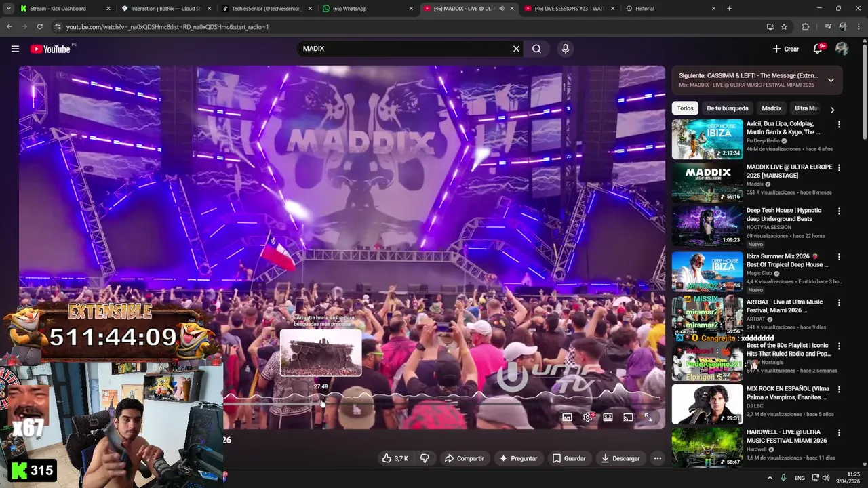This screenshot has height=488, width=868.
Task: Select the Todos filter chip
Action: [685, 108]
